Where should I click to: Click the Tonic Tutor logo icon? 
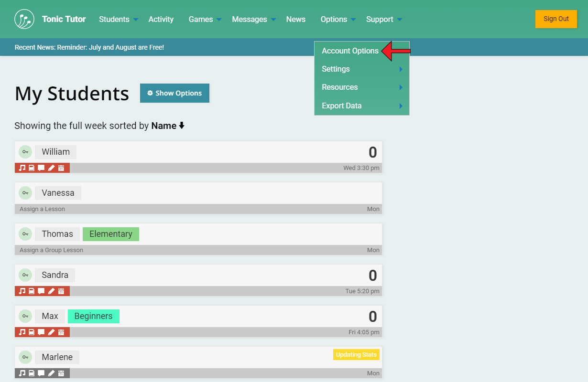point(24,19)
